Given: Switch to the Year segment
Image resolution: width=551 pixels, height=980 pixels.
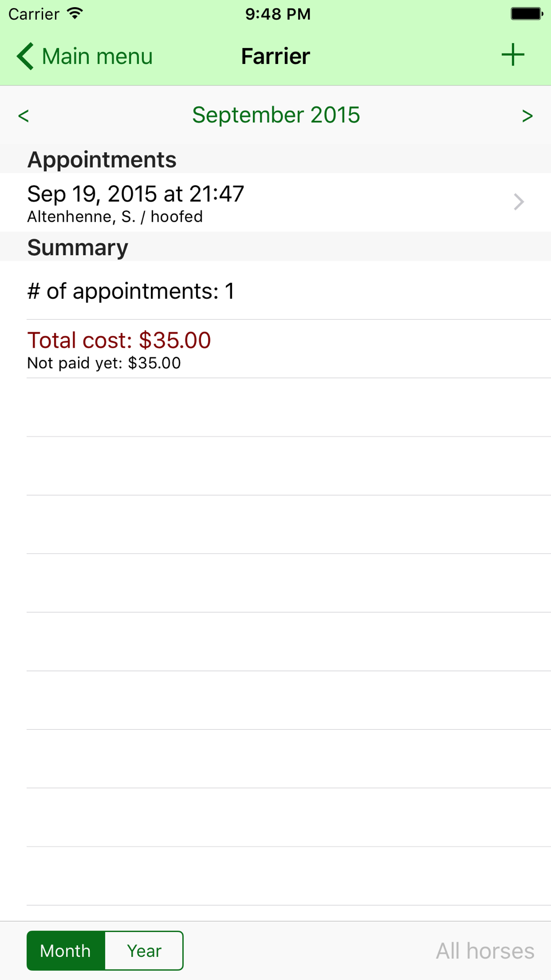Looking at the screenshot, I should pos(144,950).
